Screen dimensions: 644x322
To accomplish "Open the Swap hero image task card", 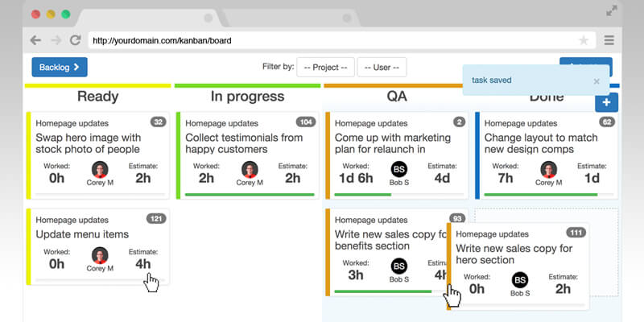I will [x=89, y=143].
